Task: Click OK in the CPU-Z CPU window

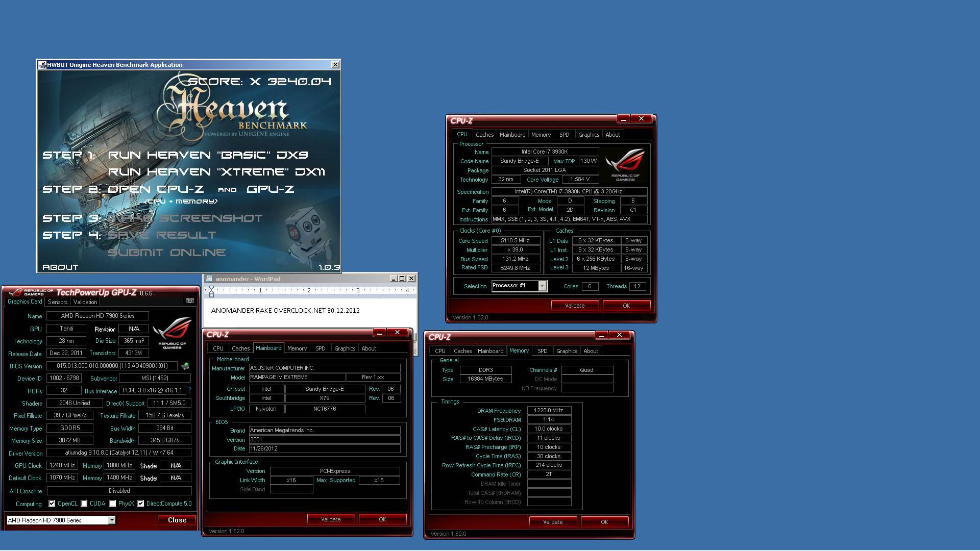Action: [626, 306]
